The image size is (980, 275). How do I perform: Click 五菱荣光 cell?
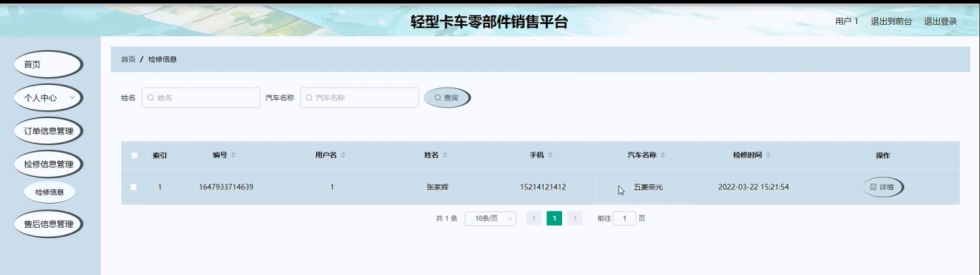pyautogui.click(x=648, y=187)
